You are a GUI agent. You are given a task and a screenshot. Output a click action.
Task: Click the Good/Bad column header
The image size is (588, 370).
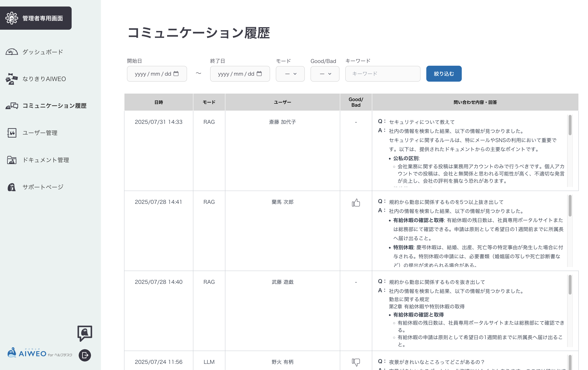(x=356, y=102)
